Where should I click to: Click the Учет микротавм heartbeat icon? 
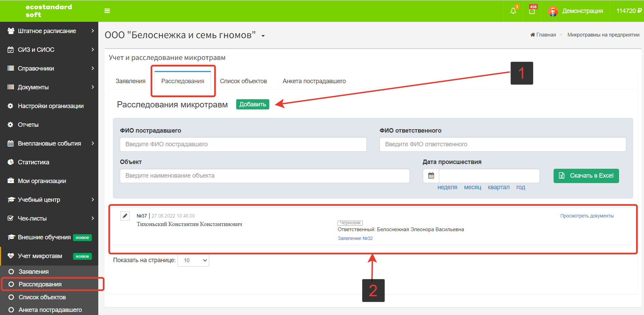(x=11, y=256)
